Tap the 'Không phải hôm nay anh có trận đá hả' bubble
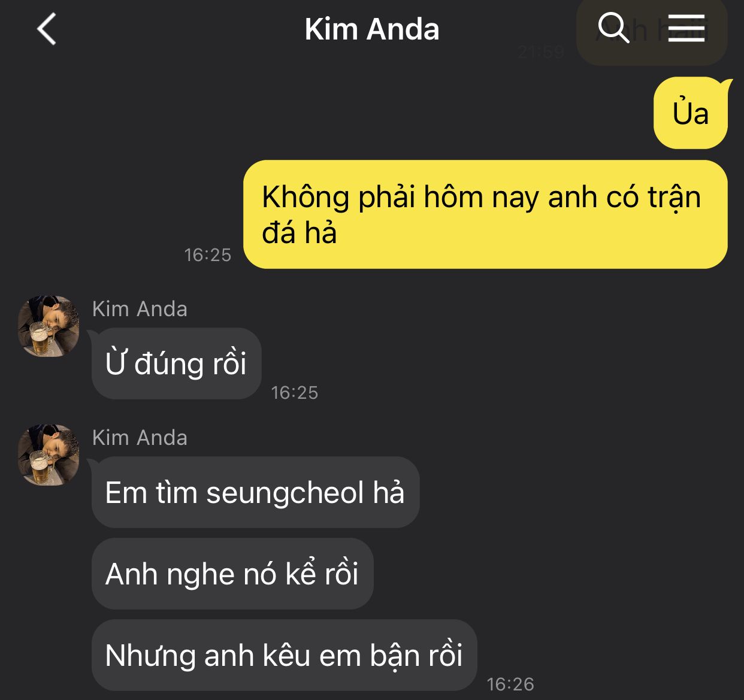 (486, 214)
